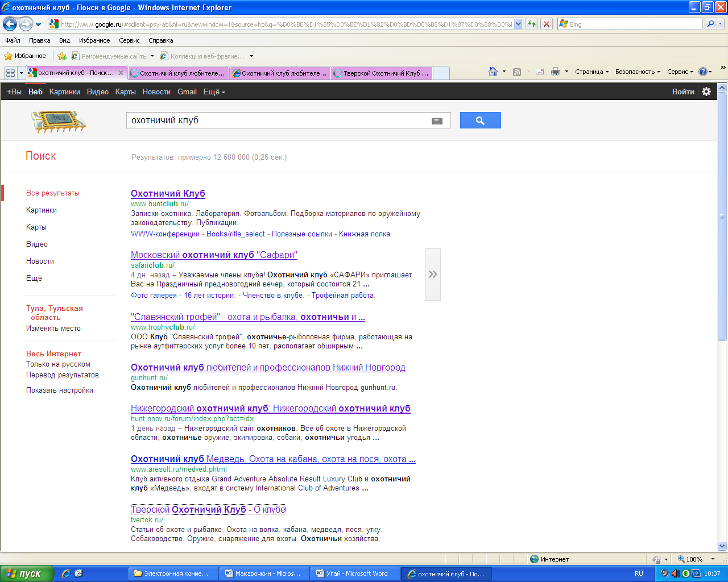Toggle the on-screen keyboard icon
728x582 pixels.
coord(437,121)
